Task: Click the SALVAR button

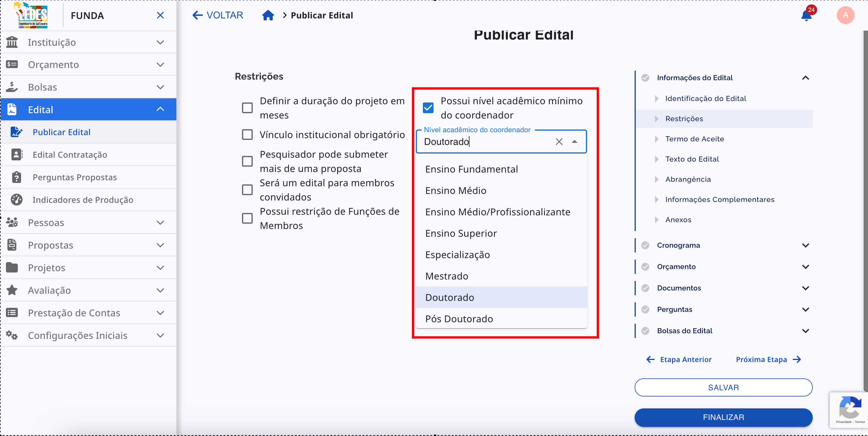Action: [723, 387]
